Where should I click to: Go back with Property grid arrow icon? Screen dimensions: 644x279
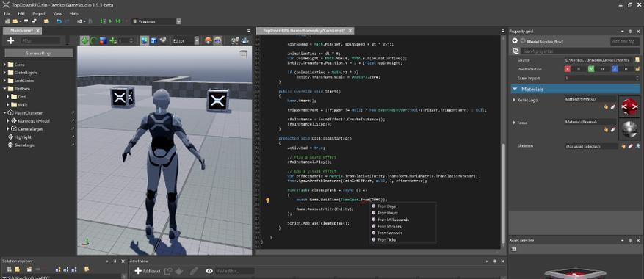515,40
